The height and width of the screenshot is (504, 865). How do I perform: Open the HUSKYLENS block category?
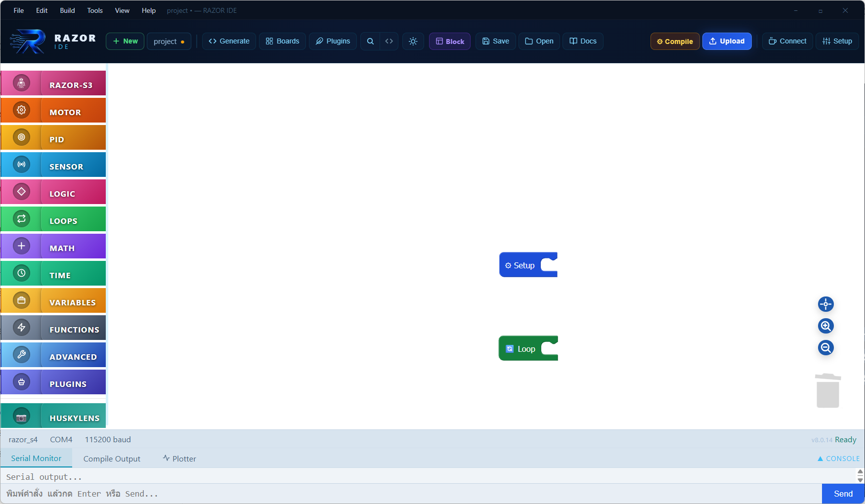(x=53, y=416)
